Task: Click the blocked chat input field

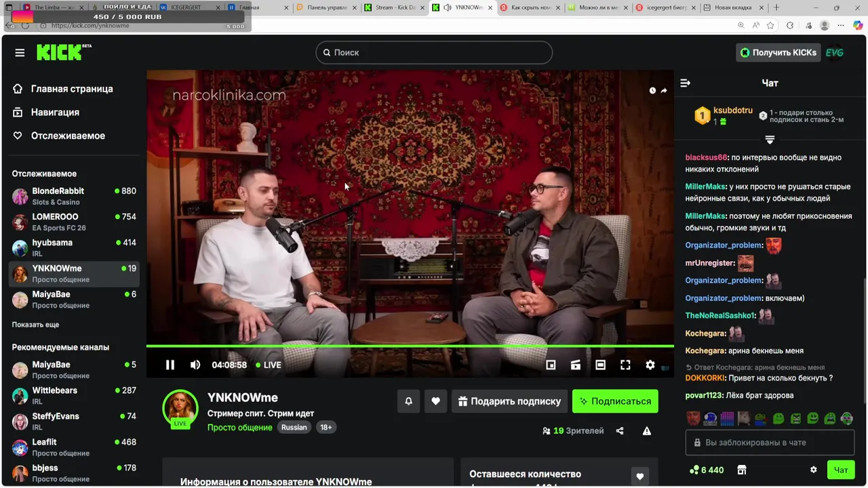Action: coord(770,443)
